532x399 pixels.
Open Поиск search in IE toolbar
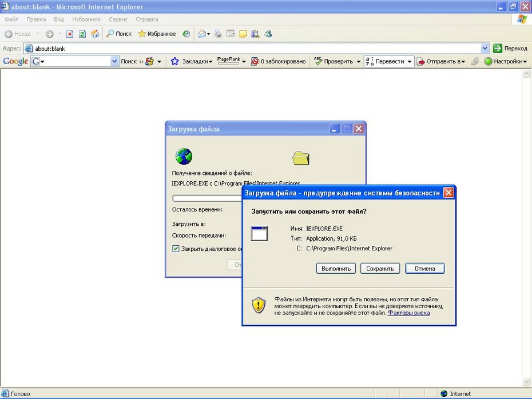(x=119, y=34)
